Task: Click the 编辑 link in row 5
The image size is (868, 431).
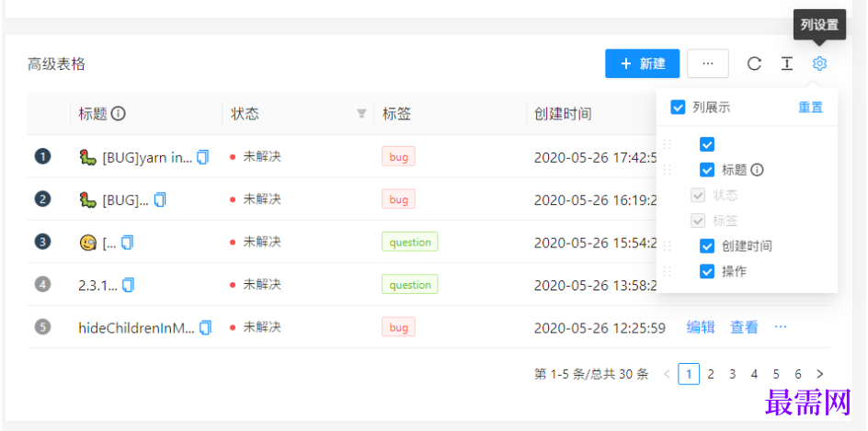Action: pyautogui.click(x=701, y=327)
